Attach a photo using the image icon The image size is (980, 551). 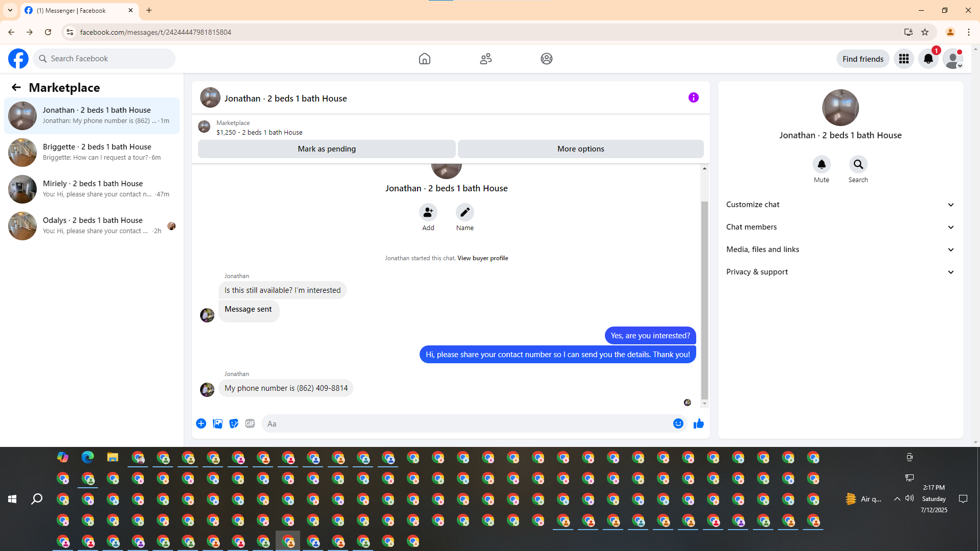click(x=217, y=423)
